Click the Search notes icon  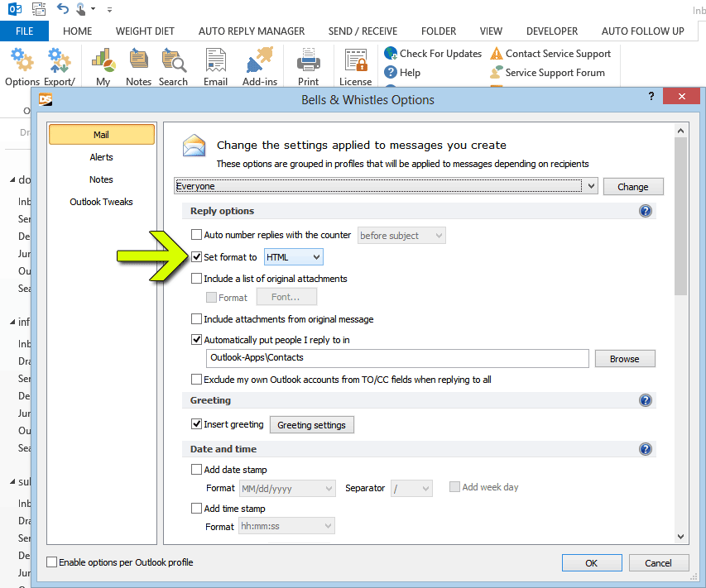(174, 60)
